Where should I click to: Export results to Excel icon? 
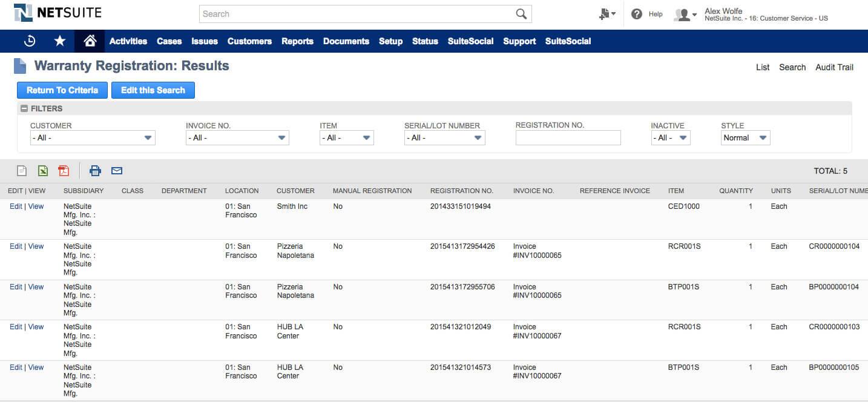[x=43, y=171]
